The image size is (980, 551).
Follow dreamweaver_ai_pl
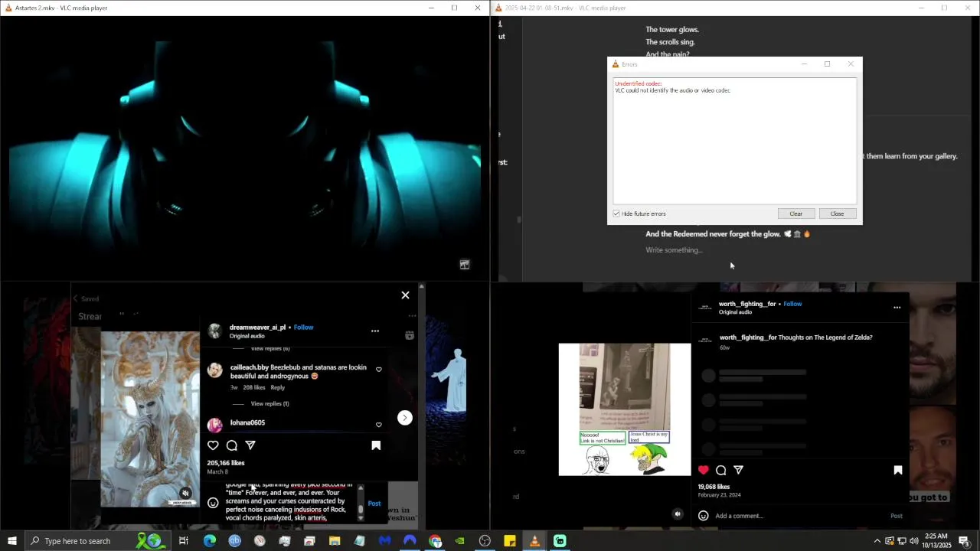tap(304, 328)
